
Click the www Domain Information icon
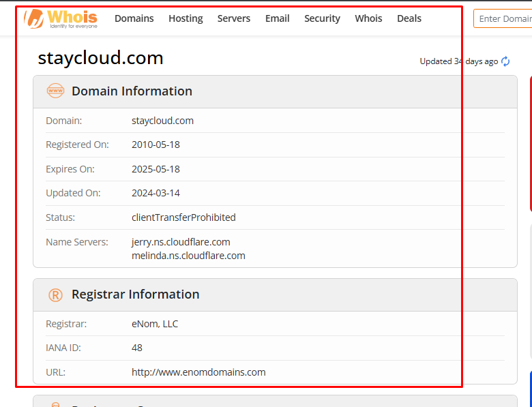[55, 91]
